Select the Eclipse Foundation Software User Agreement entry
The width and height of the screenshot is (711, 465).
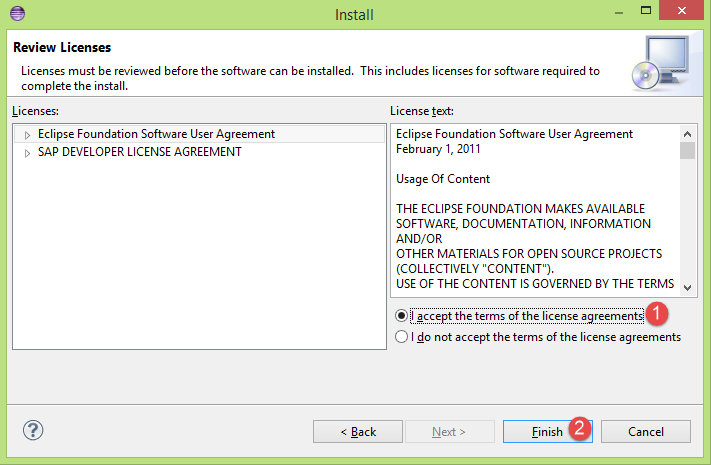156,134
